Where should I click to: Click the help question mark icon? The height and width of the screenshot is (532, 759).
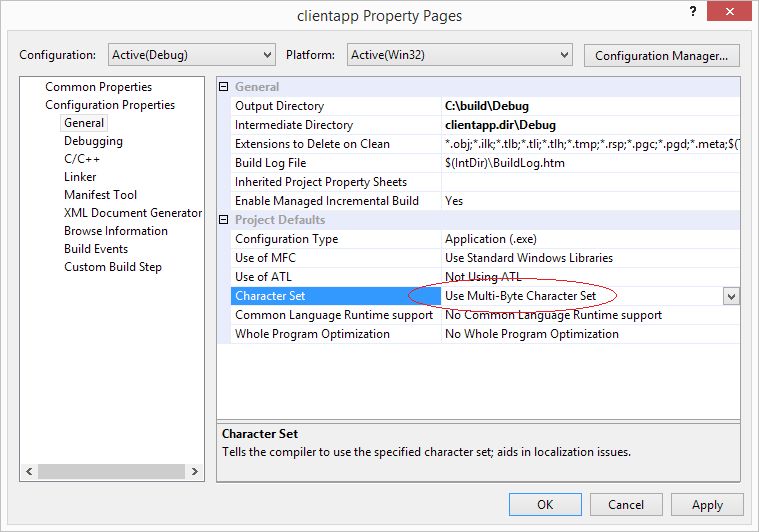(693, 11)
